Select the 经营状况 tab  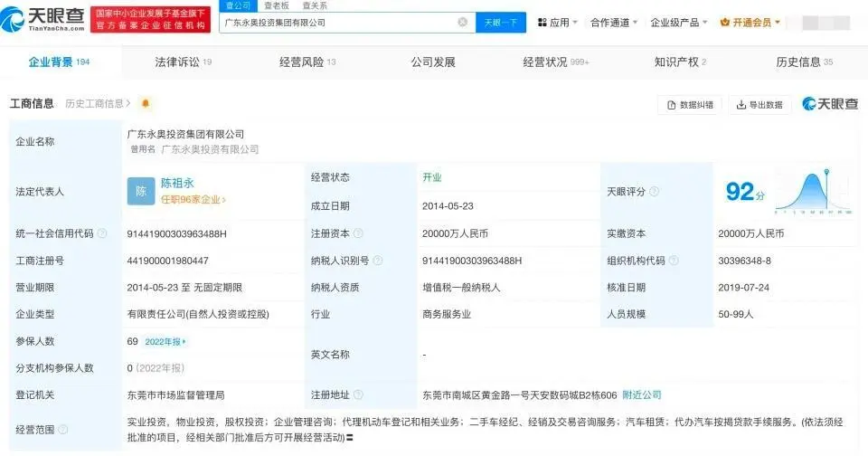tap(556, 62)
